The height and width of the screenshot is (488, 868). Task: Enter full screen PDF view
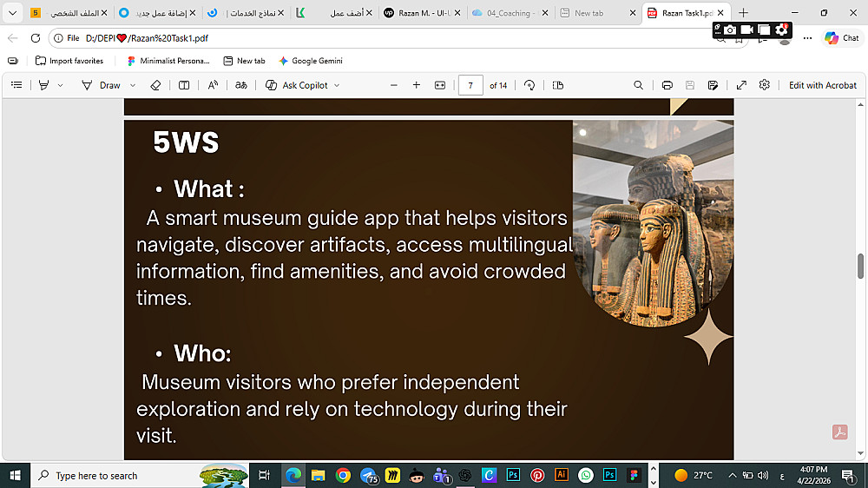[741, 85]
